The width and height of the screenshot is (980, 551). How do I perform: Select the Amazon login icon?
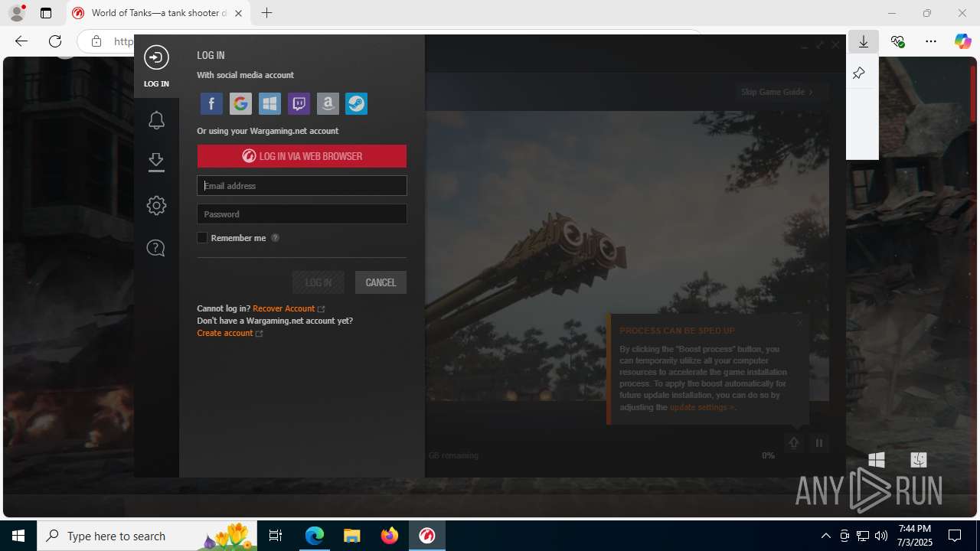(328, 103)
